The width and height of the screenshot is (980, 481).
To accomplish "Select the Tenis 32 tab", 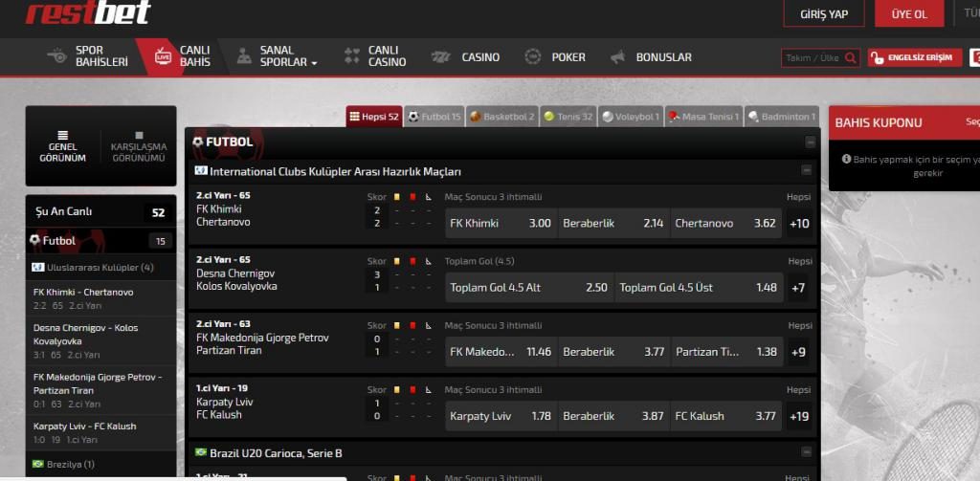I will (568, 117).
